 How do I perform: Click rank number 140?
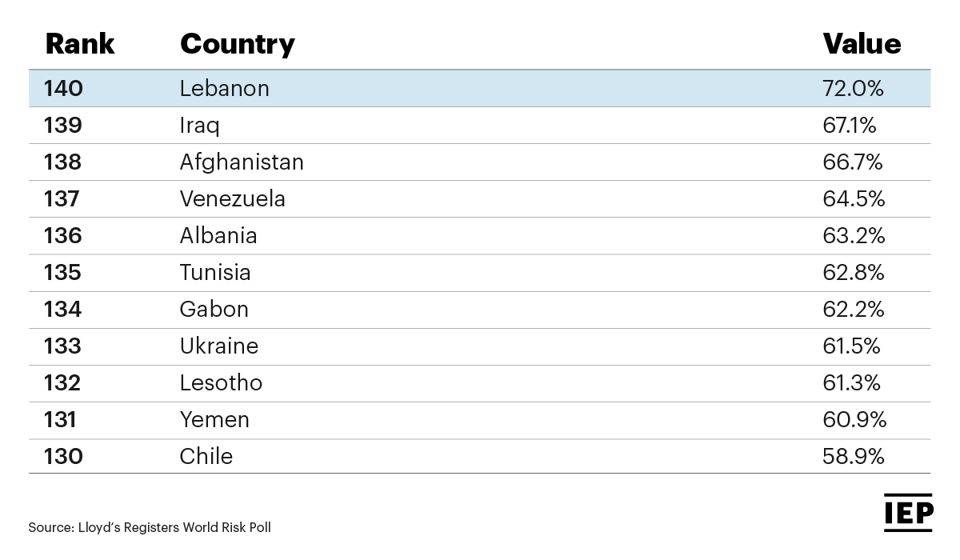pyautogui.click(x=64, y=88)
